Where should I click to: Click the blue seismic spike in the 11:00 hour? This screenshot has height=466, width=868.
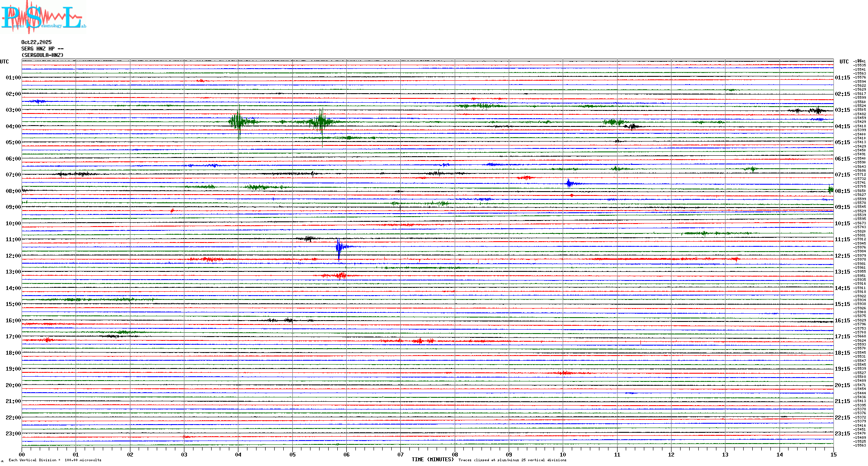(339, 247)
